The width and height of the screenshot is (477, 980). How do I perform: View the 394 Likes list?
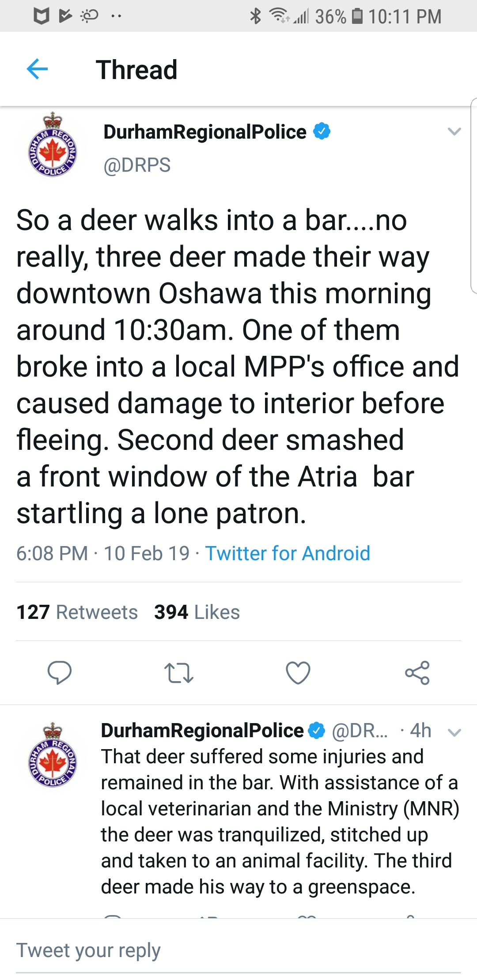click(197, 612)
